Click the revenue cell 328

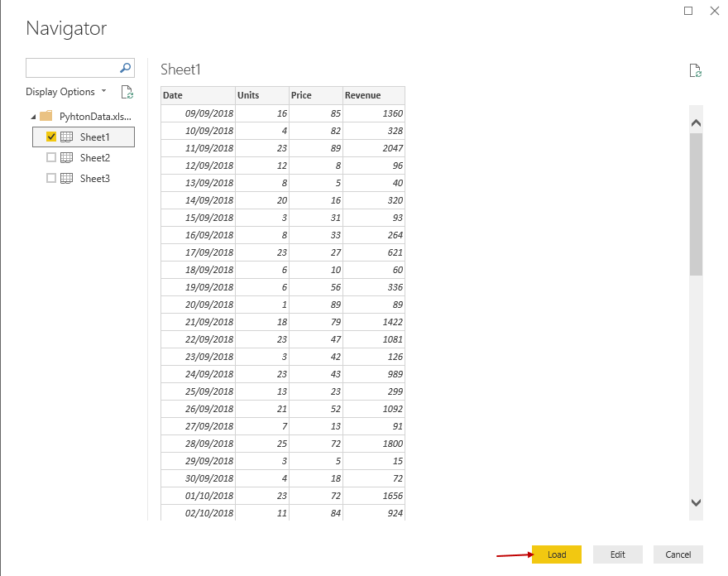coord(374,131)
